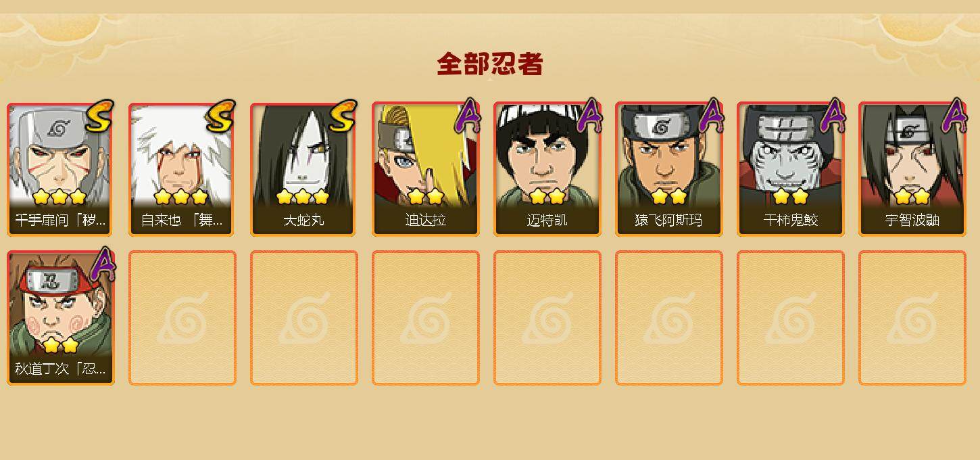
Task: Open the 猿飞阿斯玛 ninja card
Action: point(669,169)
